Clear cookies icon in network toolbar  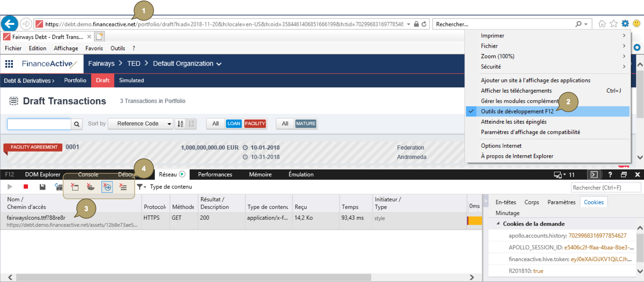(x=90, y=187)
